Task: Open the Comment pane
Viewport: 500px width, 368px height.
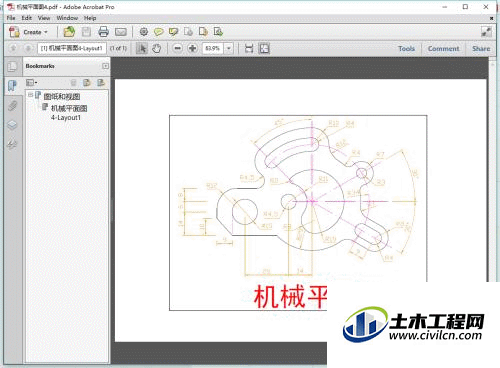Action: tap(443, 49)
